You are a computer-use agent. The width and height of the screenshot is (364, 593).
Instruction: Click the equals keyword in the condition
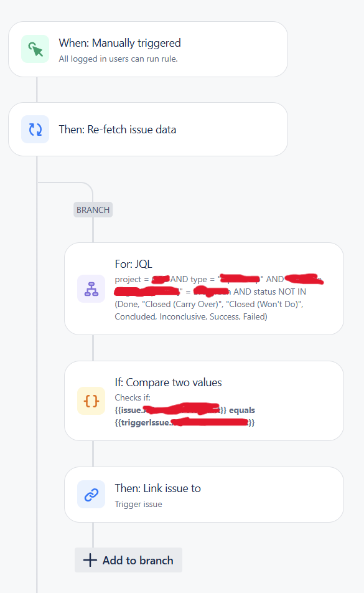pyautogui.click(x=243, y=410)
